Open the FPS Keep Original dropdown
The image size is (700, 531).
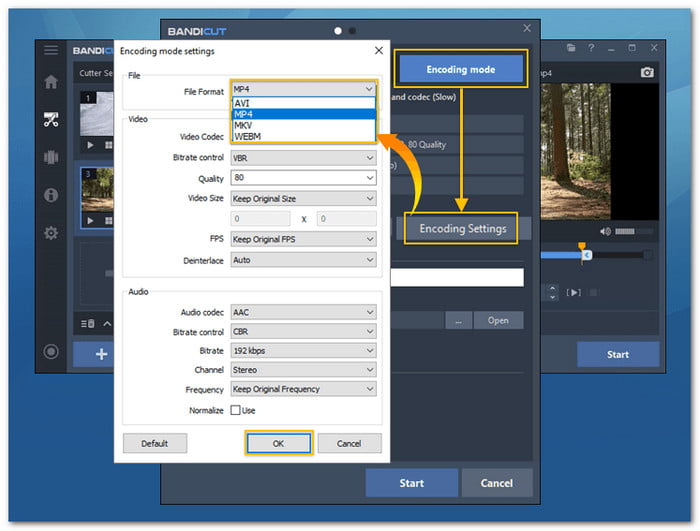tap(304, 239)
